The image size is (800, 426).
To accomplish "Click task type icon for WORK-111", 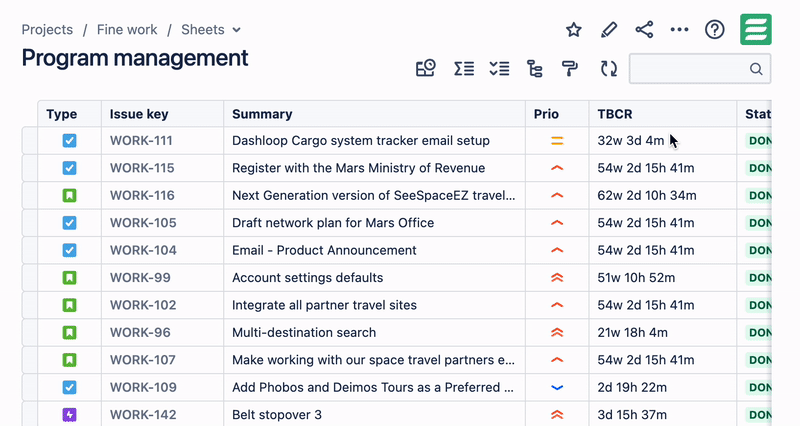I will pyautogui.click(x=69, y=140).
